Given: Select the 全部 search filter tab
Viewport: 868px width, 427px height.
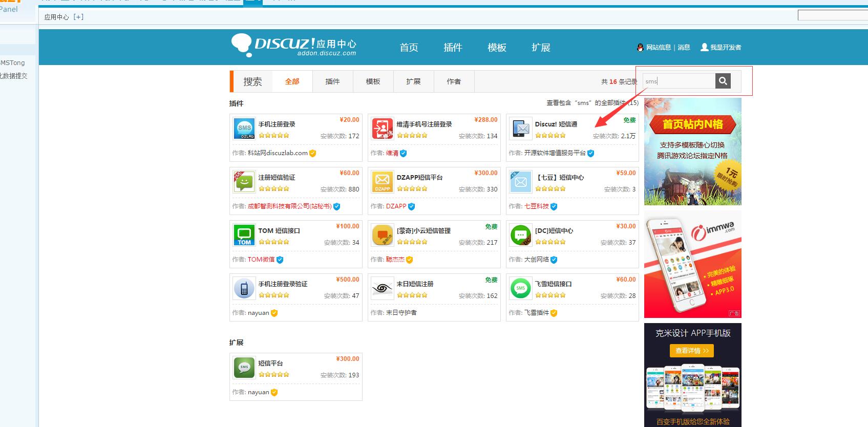Looking at the screenshot, I should pyautogui.click(x=292, y=81).
